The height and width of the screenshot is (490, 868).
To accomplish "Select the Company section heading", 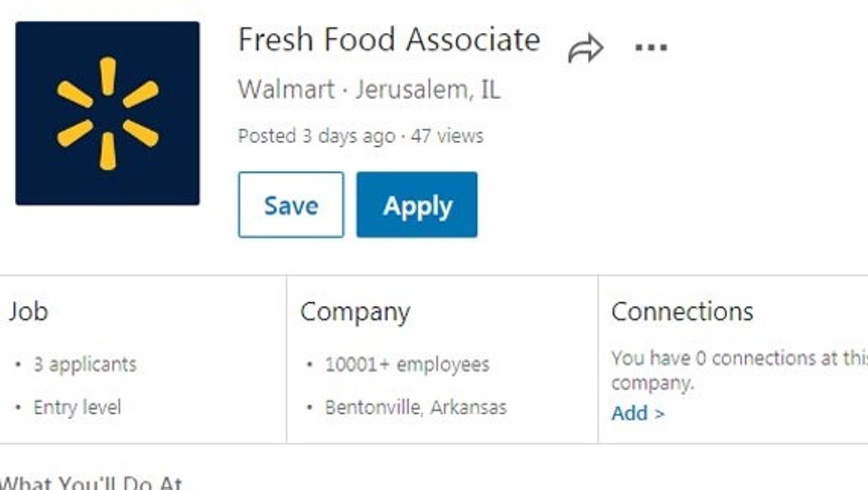I will pos(355,312).
